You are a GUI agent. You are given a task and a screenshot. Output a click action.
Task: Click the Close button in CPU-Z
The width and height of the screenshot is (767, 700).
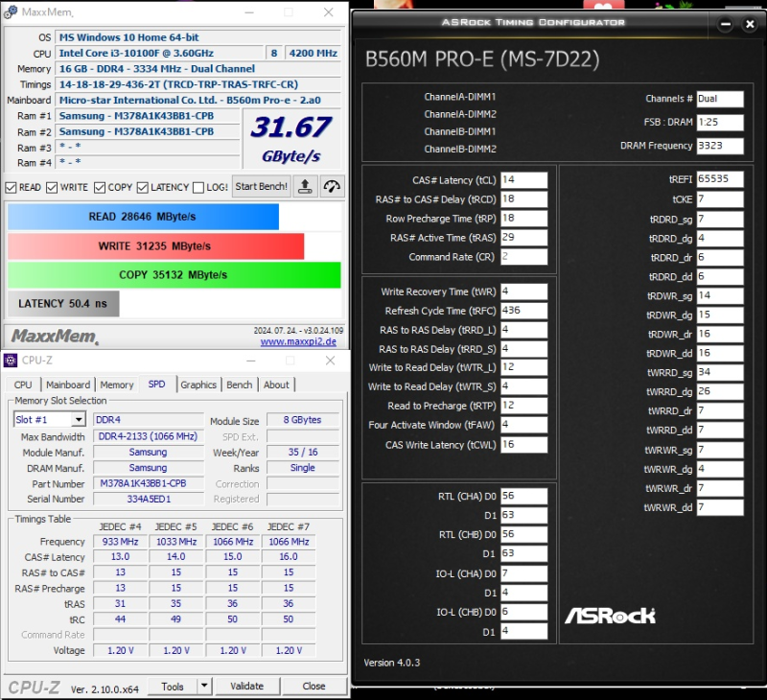click(314, 686)
